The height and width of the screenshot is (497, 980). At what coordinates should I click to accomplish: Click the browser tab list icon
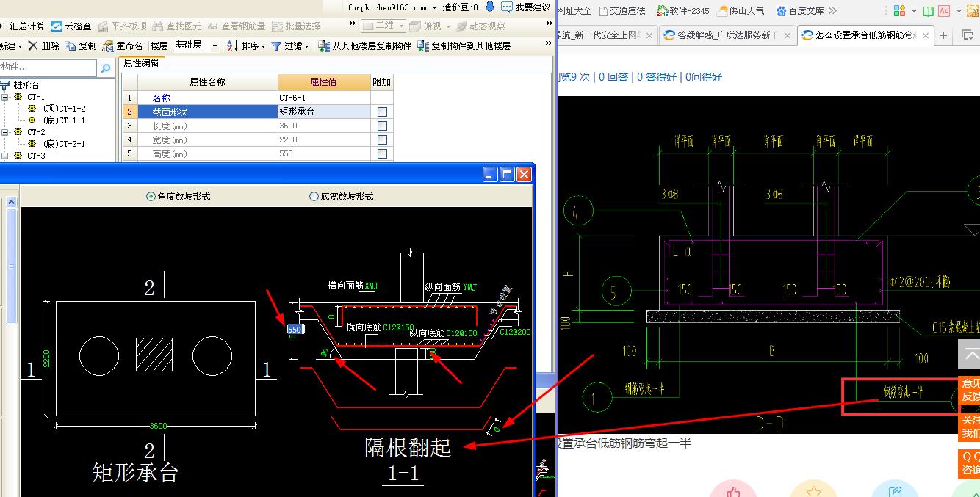(x=969, y=35)
